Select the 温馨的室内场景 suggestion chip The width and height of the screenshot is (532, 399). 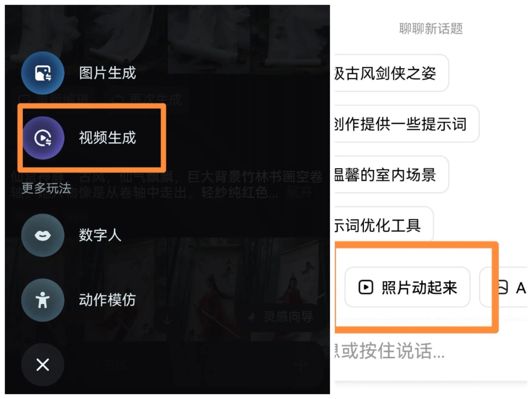pos(392,174)
